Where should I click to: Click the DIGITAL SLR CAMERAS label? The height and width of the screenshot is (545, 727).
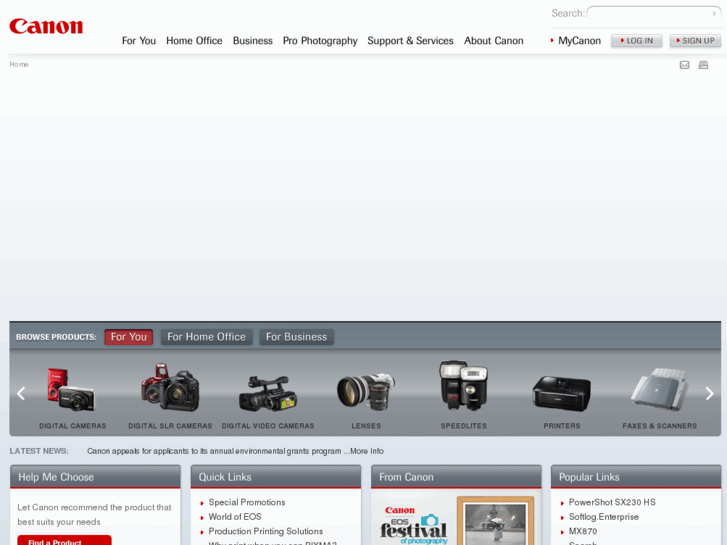pyautogui.click(x=170, y=426)
